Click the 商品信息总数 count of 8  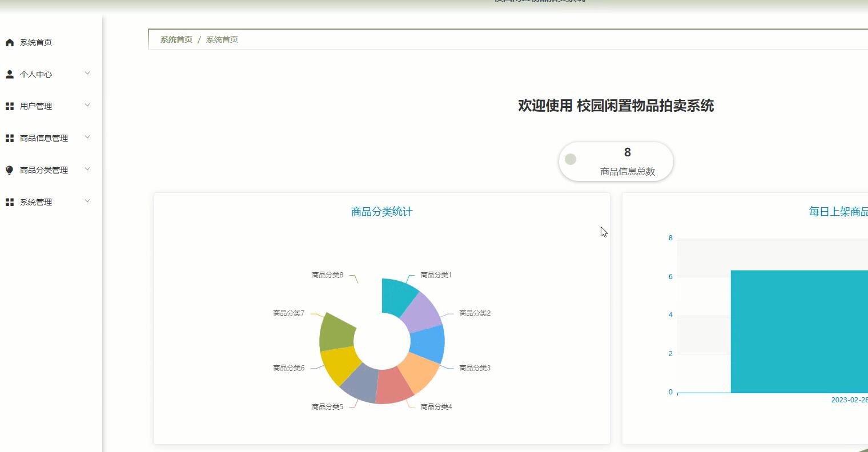pyautogui.click(x=627, y=152)
